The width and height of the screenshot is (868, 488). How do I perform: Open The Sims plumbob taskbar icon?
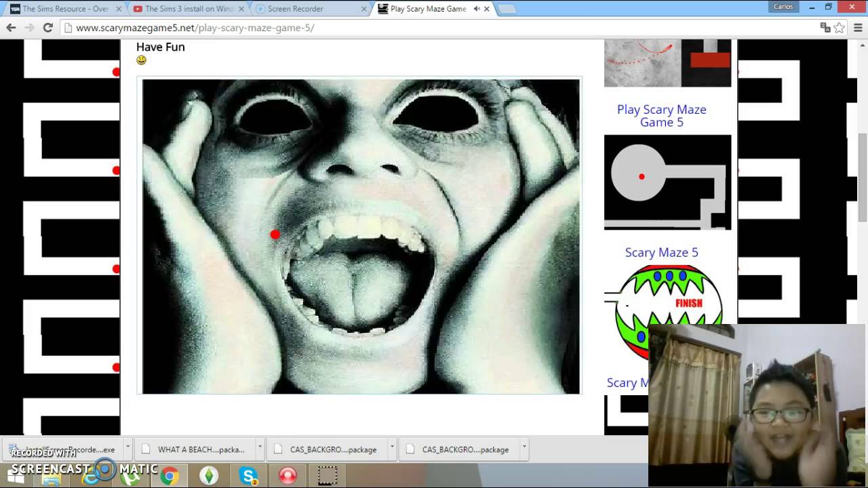[209, 476]
